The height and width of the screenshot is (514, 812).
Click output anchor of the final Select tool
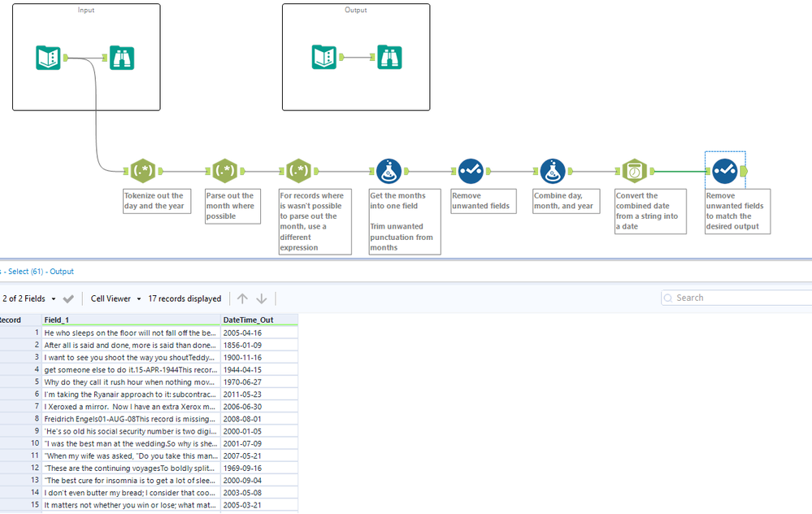(745, 171)
